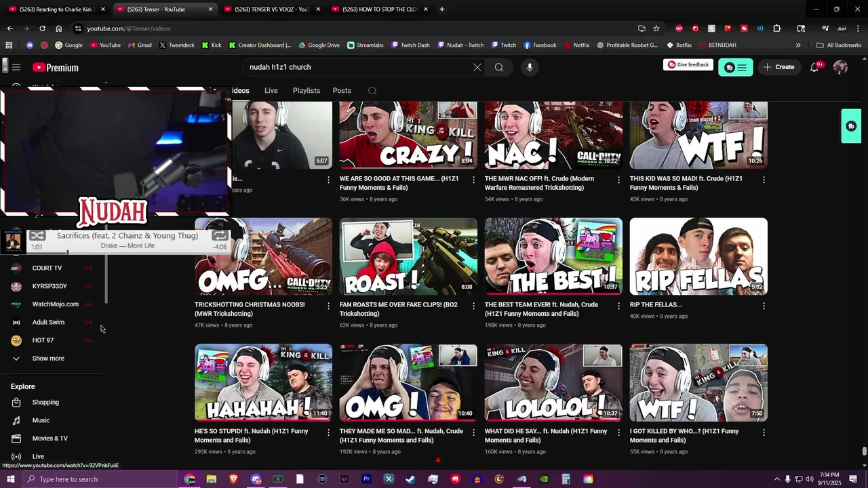Open YouTube notifications bell
The width and height of the screenshot is (868, 488).
pos(814,67)
